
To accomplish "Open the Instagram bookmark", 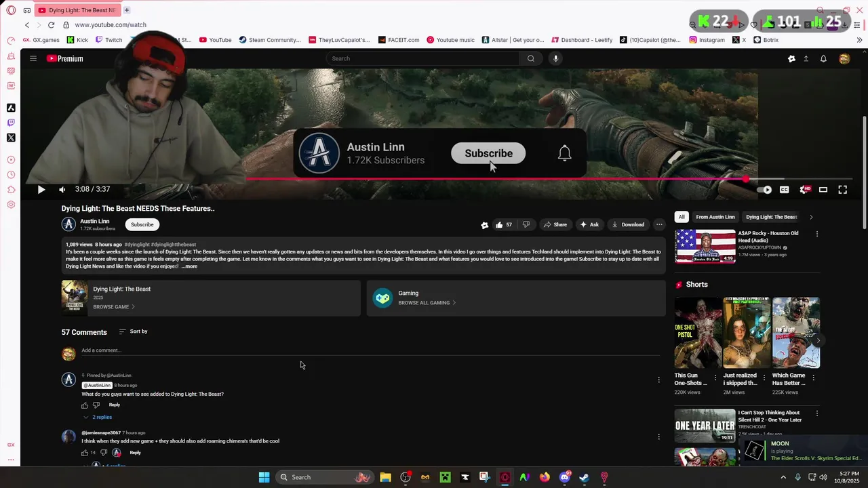I will pos(707,40).
